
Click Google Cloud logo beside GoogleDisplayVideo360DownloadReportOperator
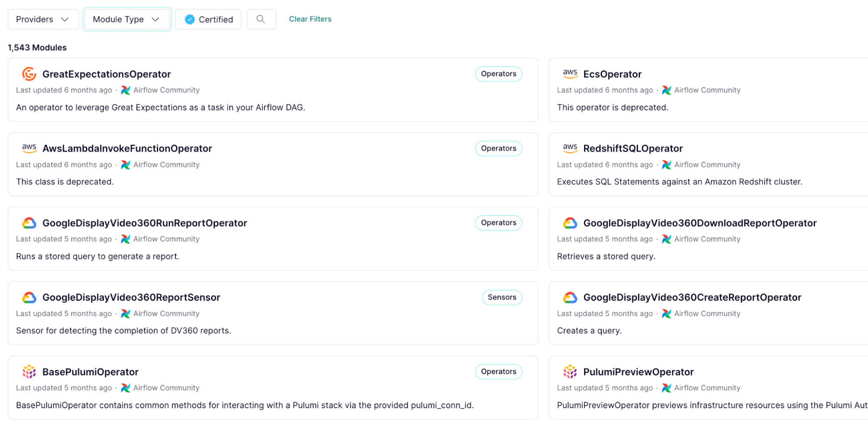570,223
